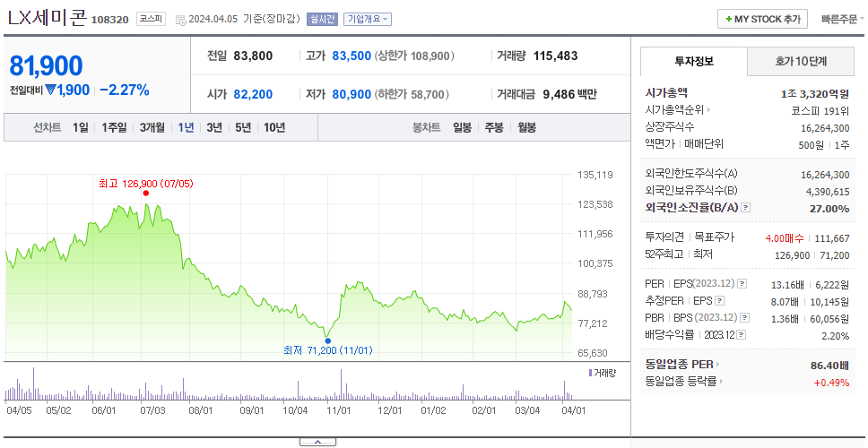Click the 135,119 price axis label

(595, 175)
